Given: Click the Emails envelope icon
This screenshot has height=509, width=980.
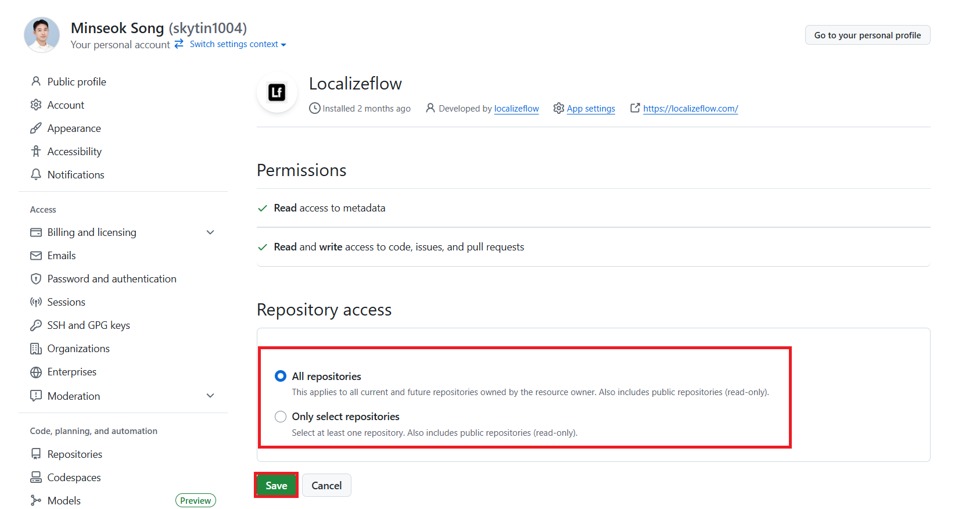Looking at the screenshot, I should (36, 256).
